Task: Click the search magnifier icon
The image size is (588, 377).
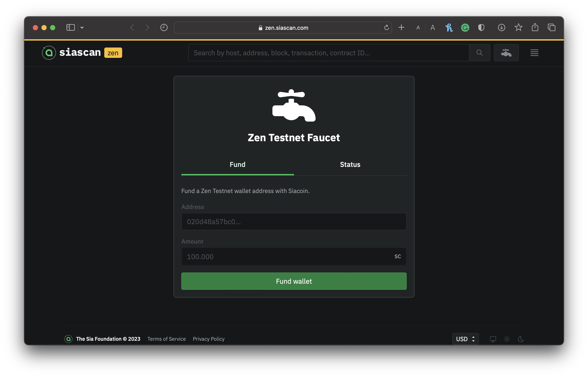Action: [x=479, y=53]
